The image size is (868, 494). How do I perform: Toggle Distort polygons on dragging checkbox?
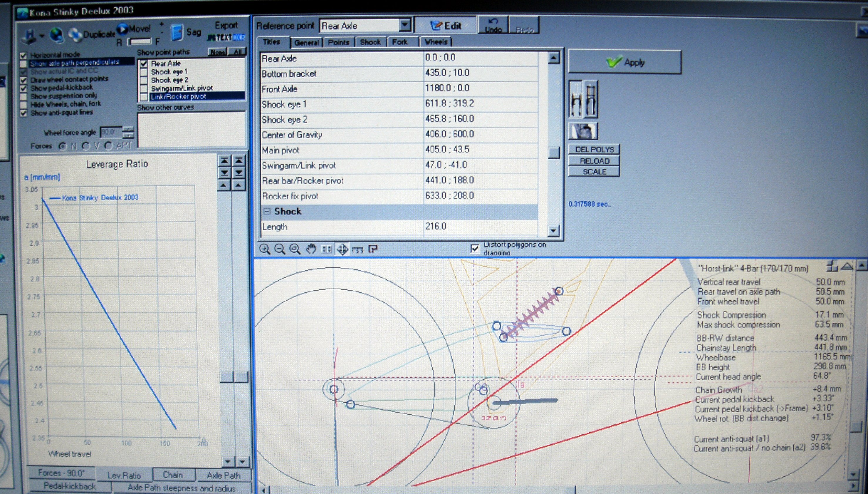[475, 249]
